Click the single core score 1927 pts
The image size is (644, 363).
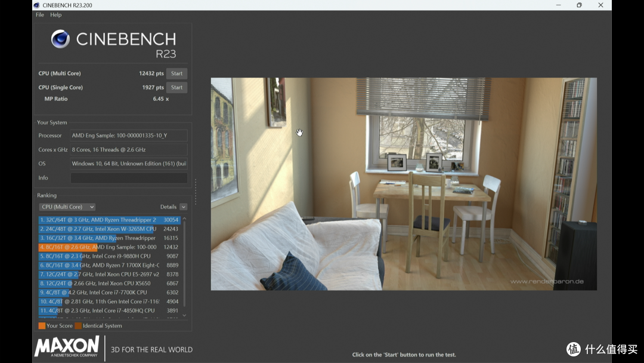(153, 88)
